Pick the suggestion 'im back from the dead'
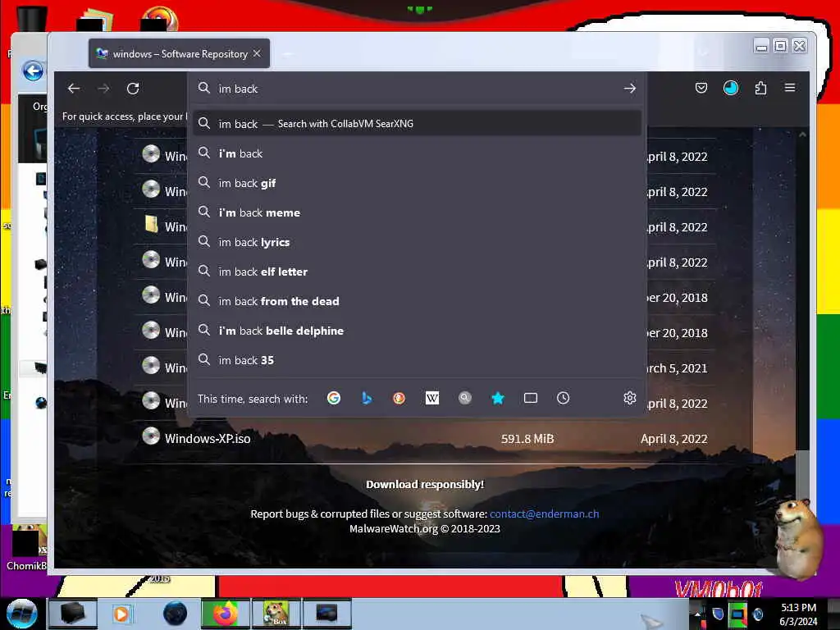The height and width of the screenshot is (630, 840). tap(418, 301)
